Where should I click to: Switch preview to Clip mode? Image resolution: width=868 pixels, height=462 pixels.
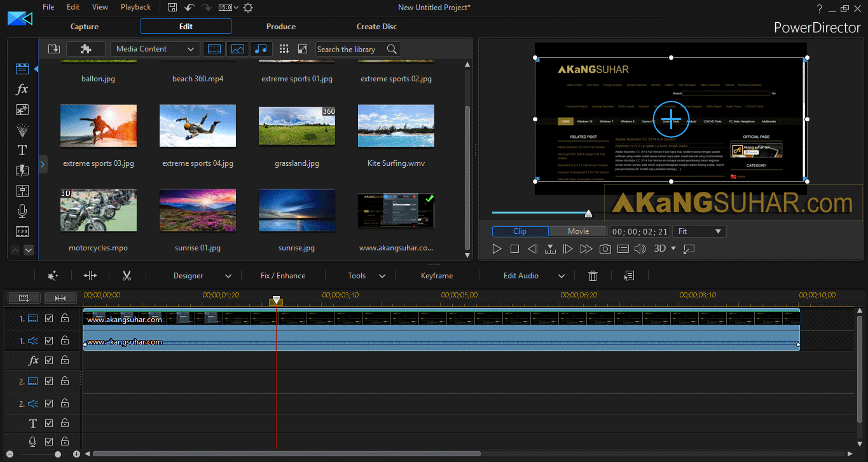click(x=520, y=231)
